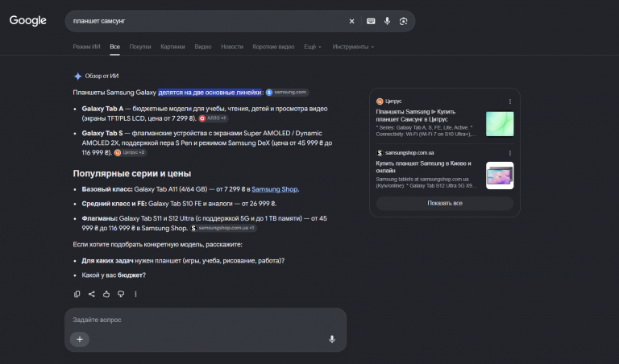Click the Обзор от ИИ label

coord(102,77)
